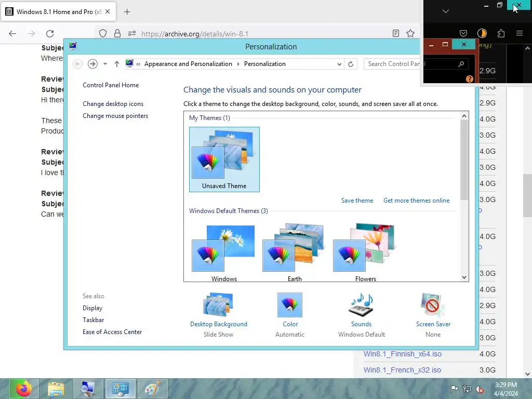Open Change desktop icons
The width and height of the screenshot is (532, 399).
(x=113, y=104)
